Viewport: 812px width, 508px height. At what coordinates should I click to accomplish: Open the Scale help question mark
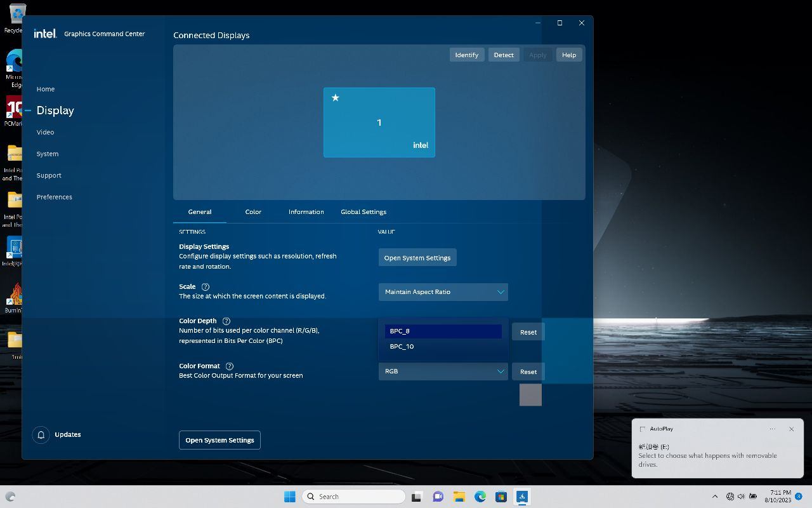coord(205,287)
